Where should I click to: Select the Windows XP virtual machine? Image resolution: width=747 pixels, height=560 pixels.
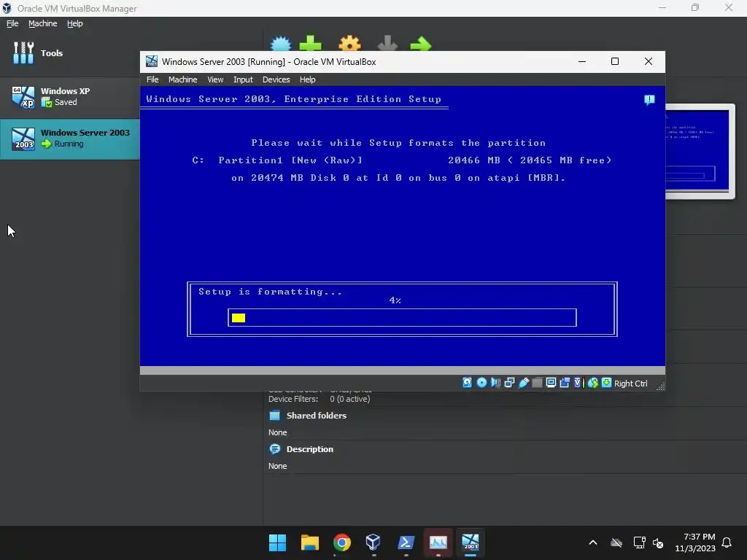pos(69,97)
